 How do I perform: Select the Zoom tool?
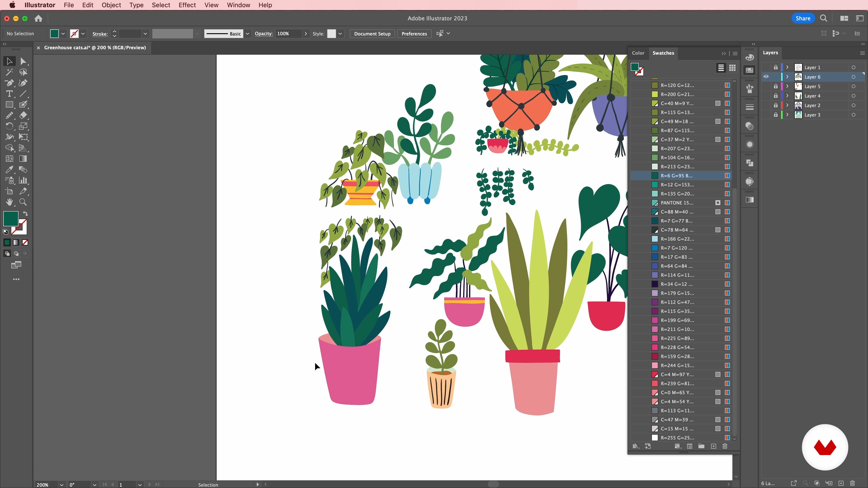23,202
